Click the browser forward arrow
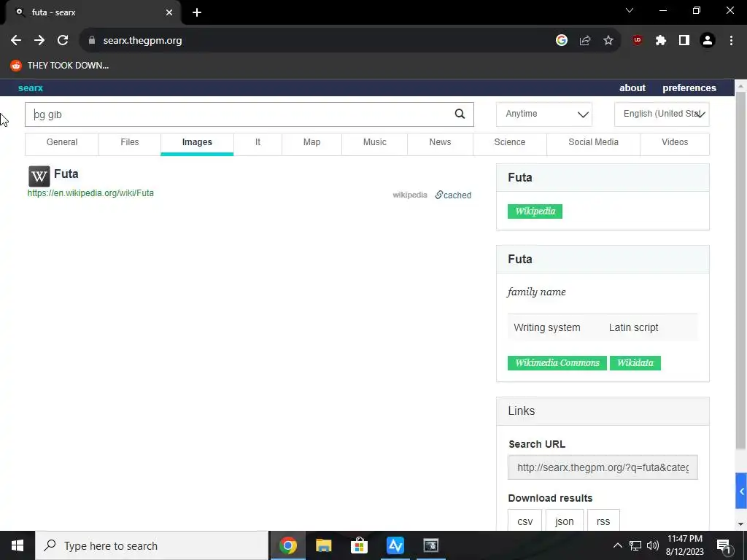This screenshot has height=560, width=747. point(39,41)
